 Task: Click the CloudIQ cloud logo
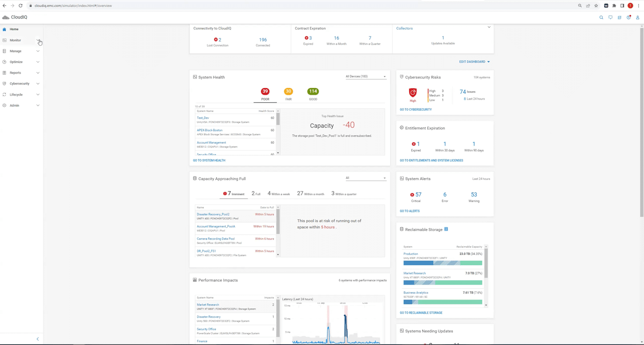6,18
